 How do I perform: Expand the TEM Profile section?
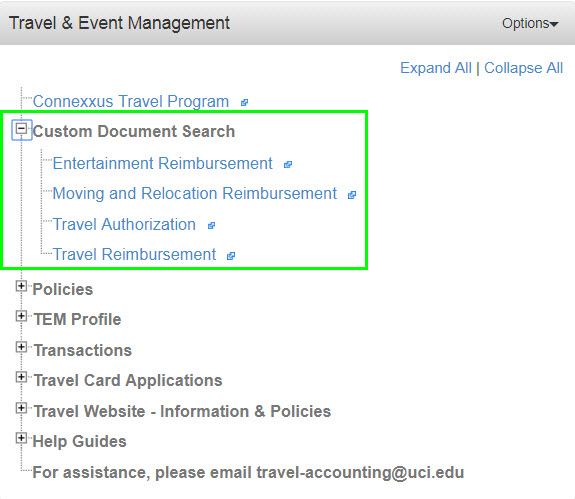point(21,316)
